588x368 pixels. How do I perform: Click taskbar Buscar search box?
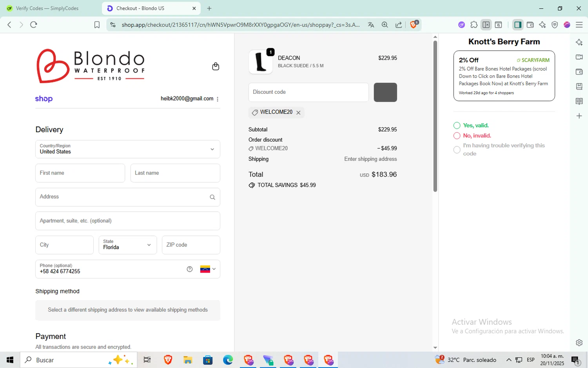click(x=78, y=360)
